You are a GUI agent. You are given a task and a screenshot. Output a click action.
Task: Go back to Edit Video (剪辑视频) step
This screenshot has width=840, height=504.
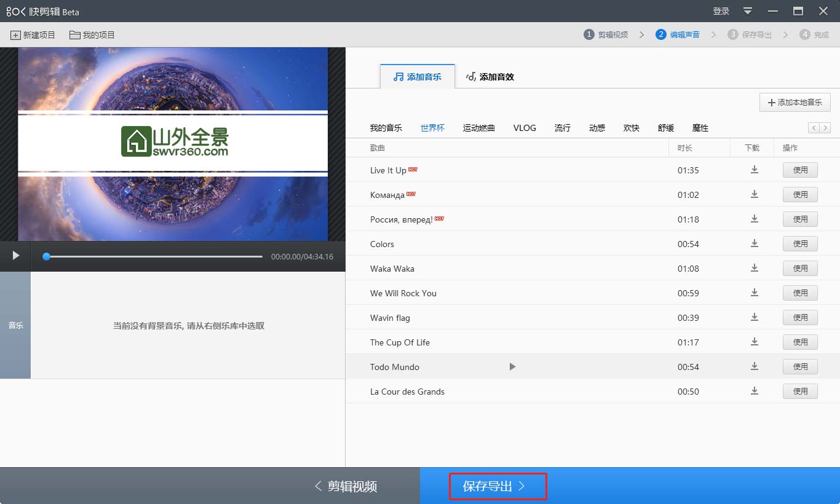(346, 486)
